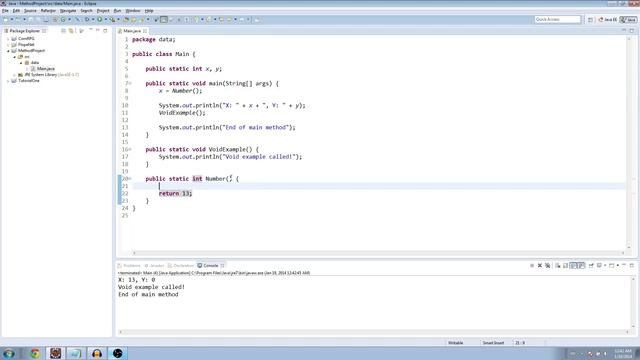Click the Open Console icon
Screen dimensions: 640x360
[611, 266]
